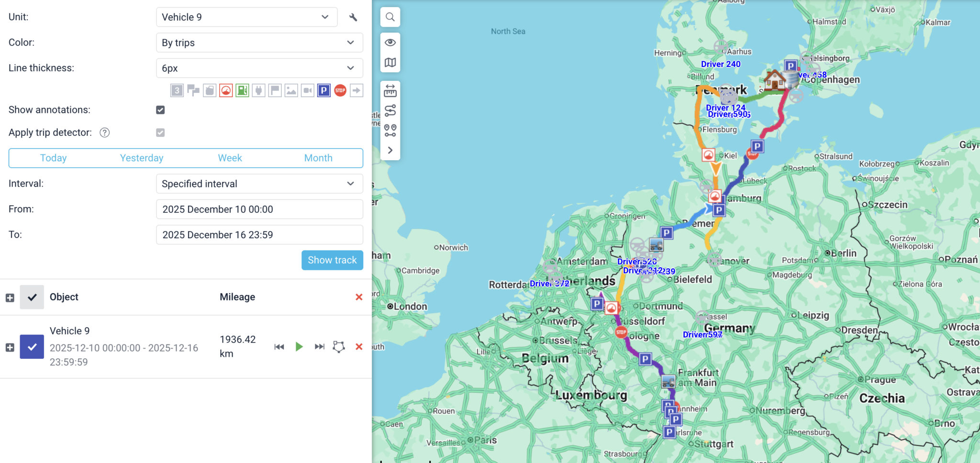Open the Unit dropdown showing Vehicle 9
The height and width of the screenshot is (463, 980).
247,17
